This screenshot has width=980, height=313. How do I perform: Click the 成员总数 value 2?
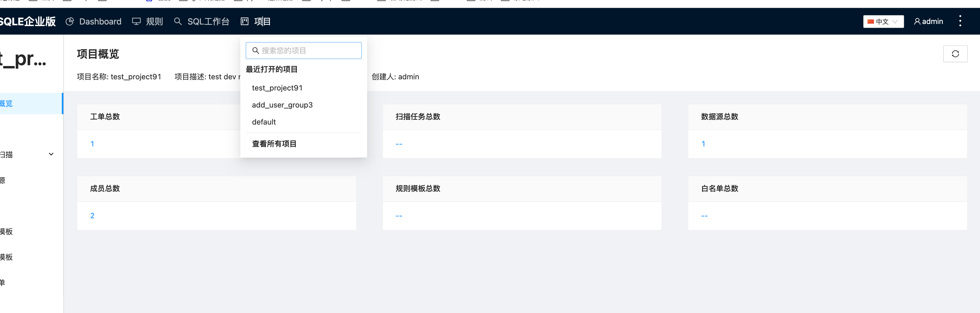(92, 216)
